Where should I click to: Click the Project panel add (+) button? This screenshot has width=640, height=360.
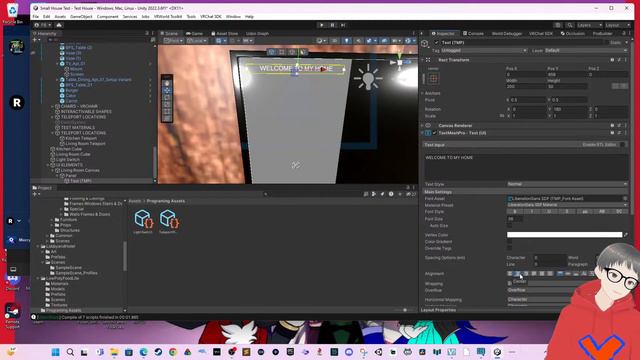pos(35,194)
